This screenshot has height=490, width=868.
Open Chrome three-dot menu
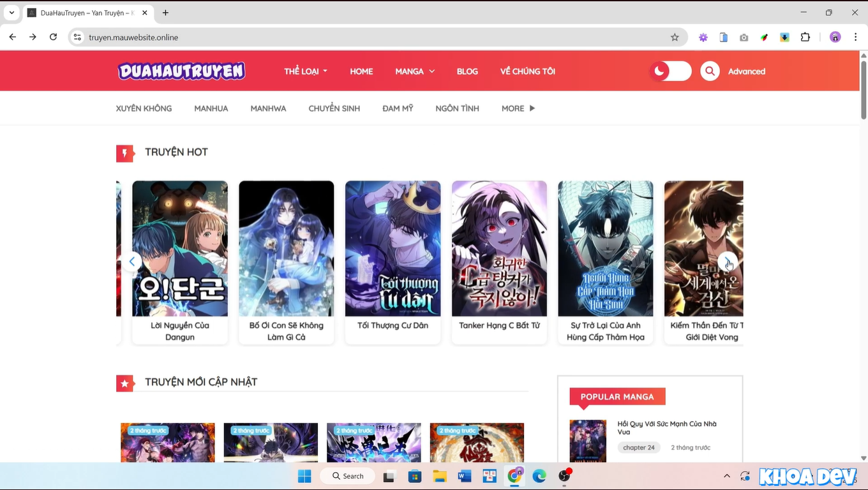click(x=855, y=38)
